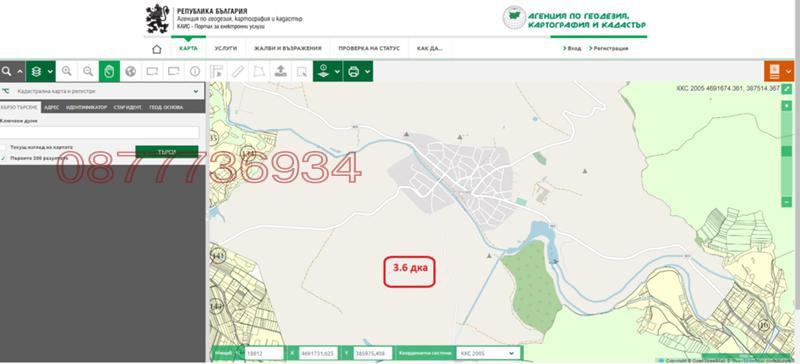
Task: Open the map layers stack icon
Action: [36, 71]
